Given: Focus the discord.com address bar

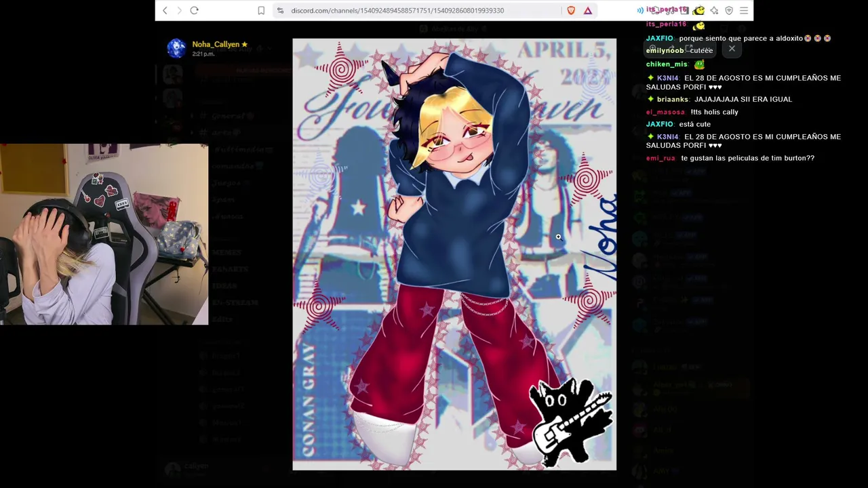Looking at the screenshot, I should (417, 10).
